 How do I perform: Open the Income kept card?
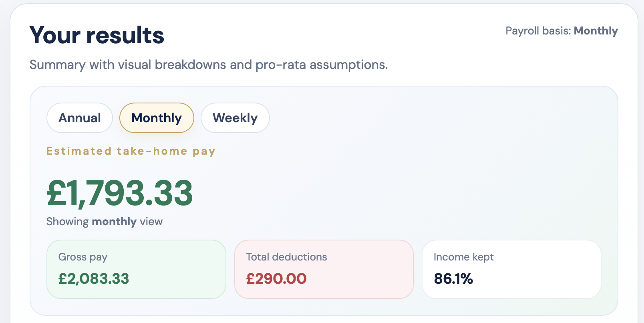click(x=511, y=269)
